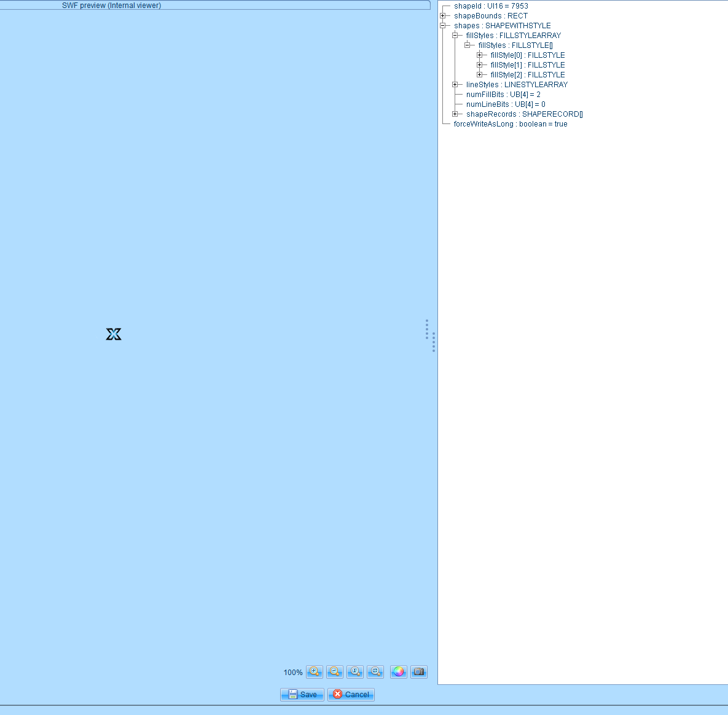Click the zoom in magnifier icon
728x715 pixels.
tap(315, 671)
